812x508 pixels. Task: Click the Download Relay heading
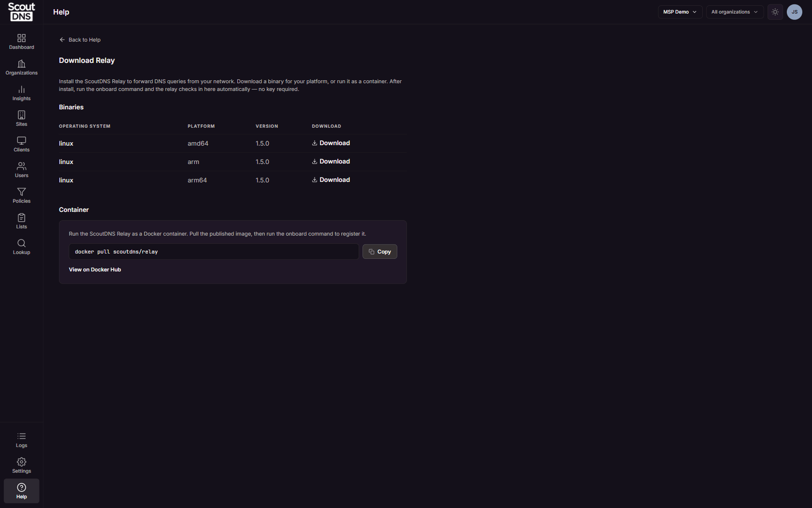(x=87, y=60)
